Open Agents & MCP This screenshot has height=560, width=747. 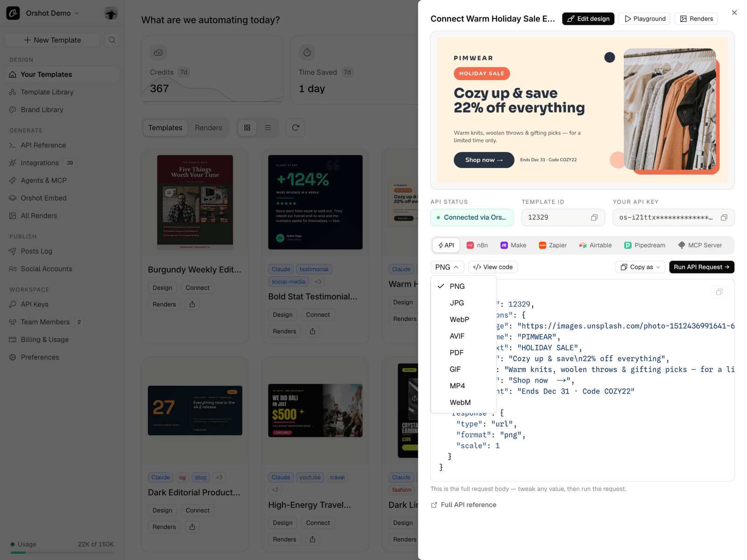tap(62, 181)
